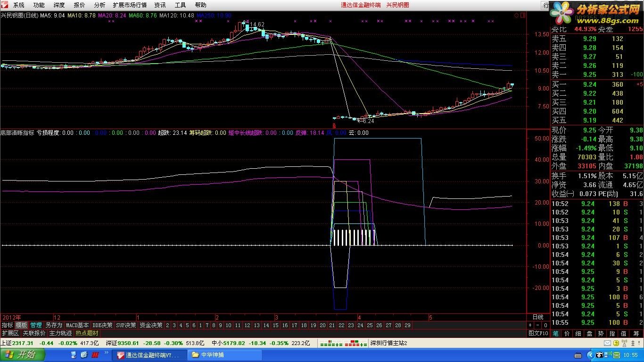Click the red split-window icon above price axis
This screenshot has height=362, width=644.
[523, 15]
